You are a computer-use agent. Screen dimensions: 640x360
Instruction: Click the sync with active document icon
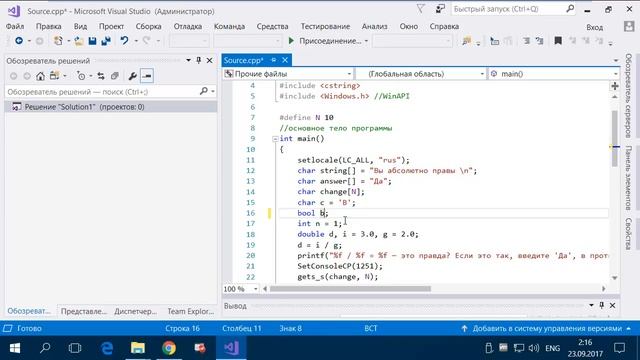[x=101, y=76]
